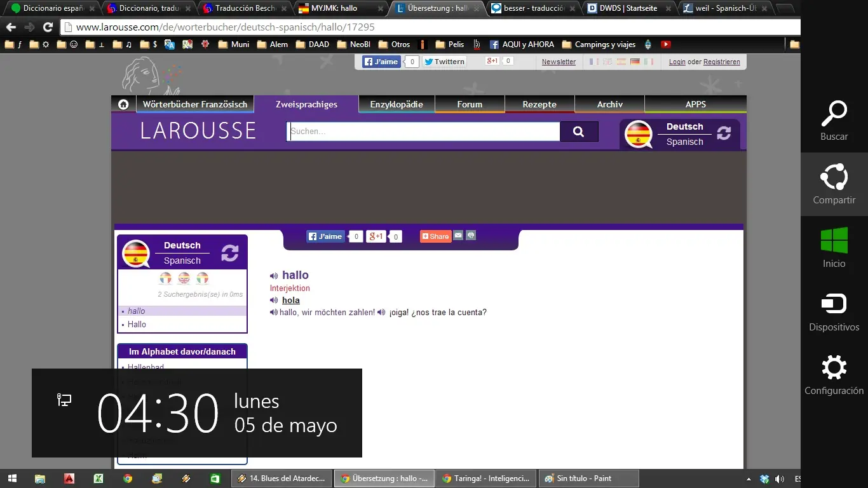Select the German flag in the header
The height and width of the screenshot is (488, 868).
pyautogui.click(x=634, y=62)
